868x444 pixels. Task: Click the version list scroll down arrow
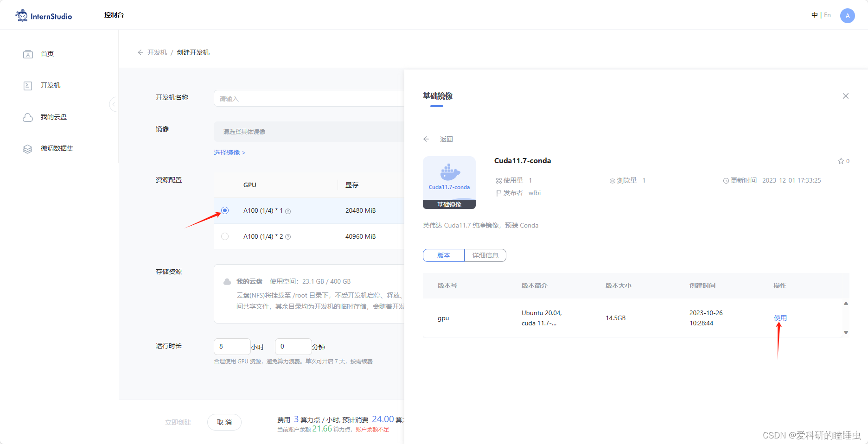pos(846,332)
